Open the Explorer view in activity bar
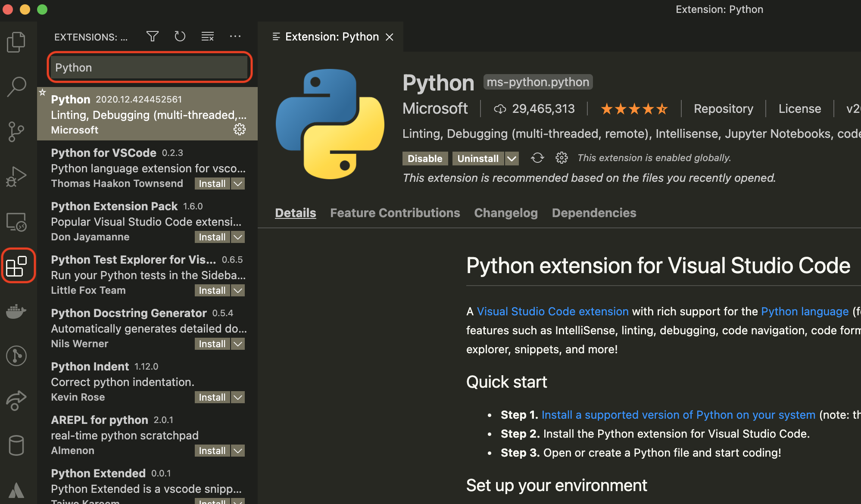This screenshot has height=504, width=861. (x=16, y=42)
